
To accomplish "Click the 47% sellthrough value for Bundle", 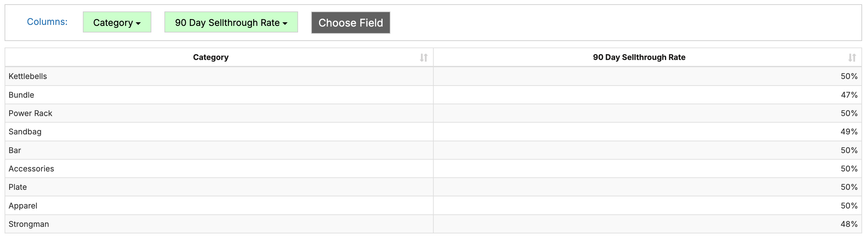I will coord(849,95).
